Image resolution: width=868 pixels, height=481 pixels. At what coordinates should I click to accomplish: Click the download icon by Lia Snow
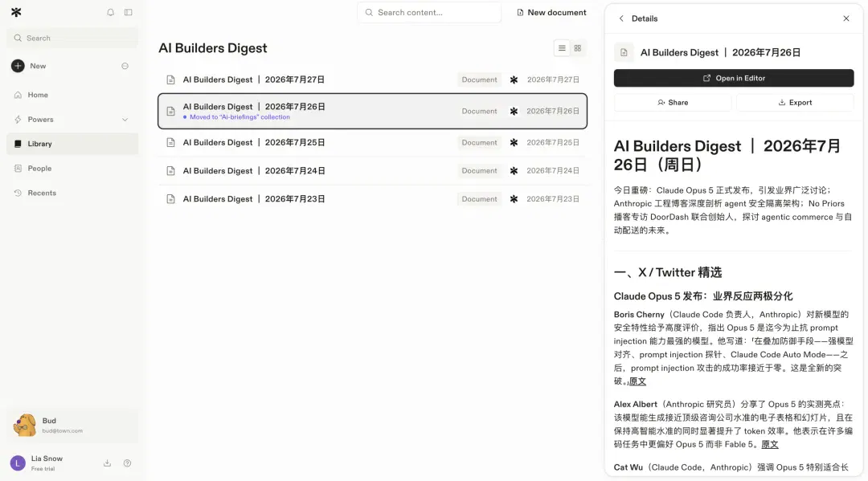pos(108,463)
